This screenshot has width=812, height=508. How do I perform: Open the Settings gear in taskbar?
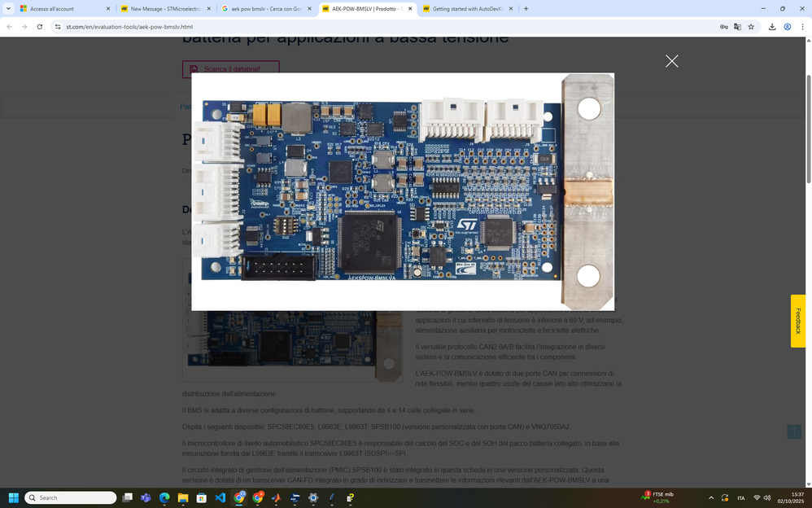point(313,497)
